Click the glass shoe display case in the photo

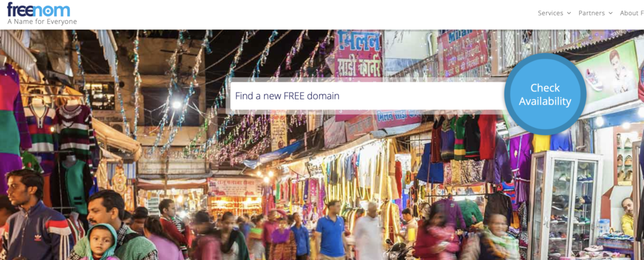565,206
